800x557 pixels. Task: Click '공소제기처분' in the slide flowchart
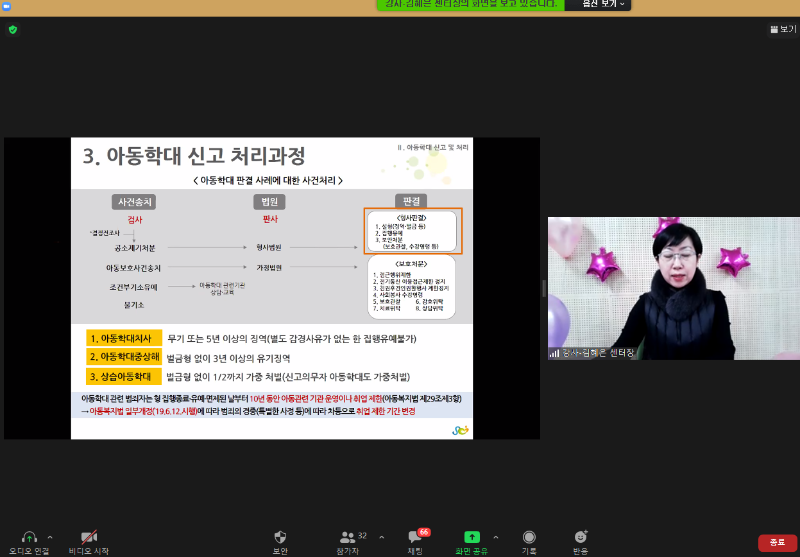coord(135,248)
